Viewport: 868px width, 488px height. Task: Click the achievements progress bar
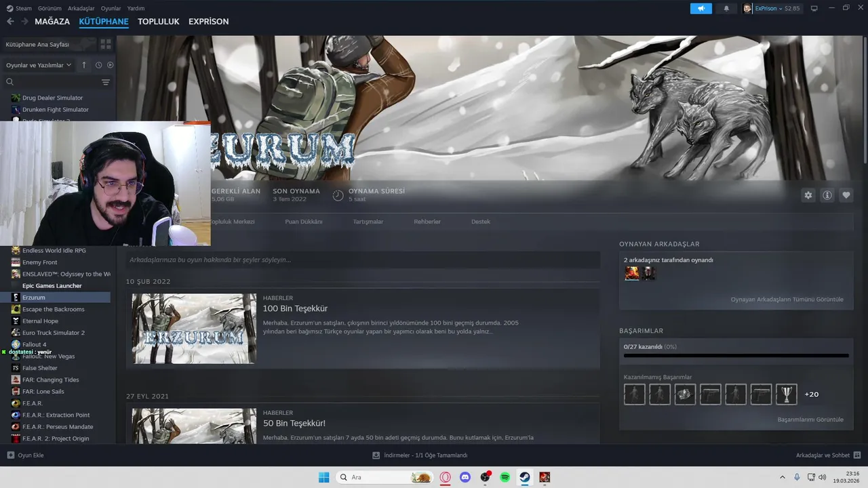pos(736,355)
